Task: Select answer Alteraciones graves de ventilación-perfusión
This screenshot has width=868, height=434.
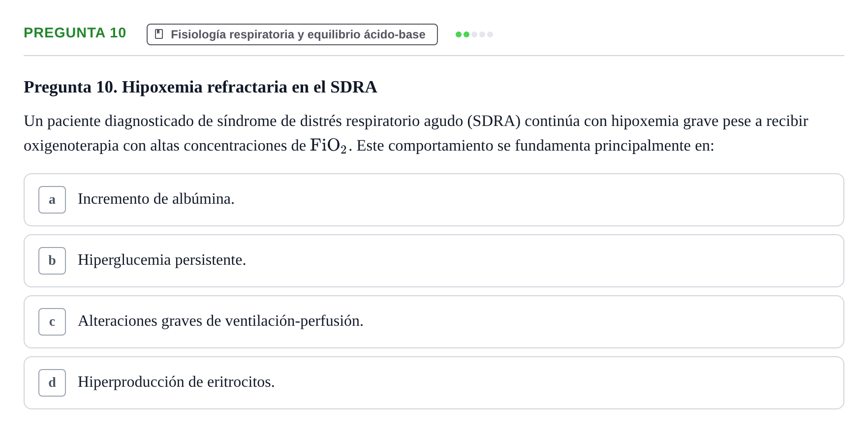Action: 434,322
